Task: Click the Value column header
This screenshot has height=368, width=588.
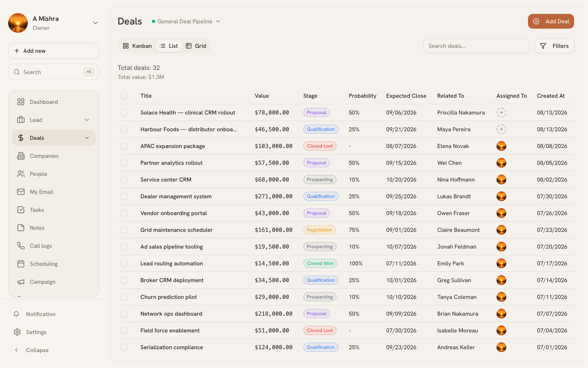Action: [262, 96]
